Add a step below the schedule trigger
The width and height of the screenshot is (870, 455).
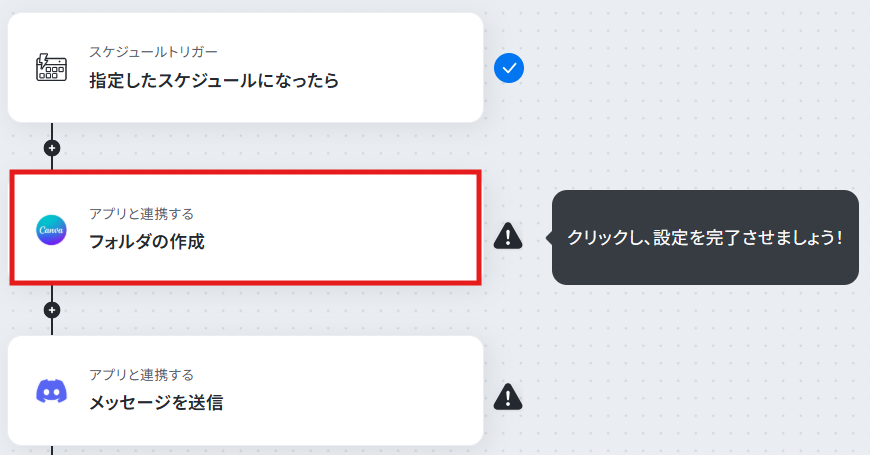(x=52, y=148)
